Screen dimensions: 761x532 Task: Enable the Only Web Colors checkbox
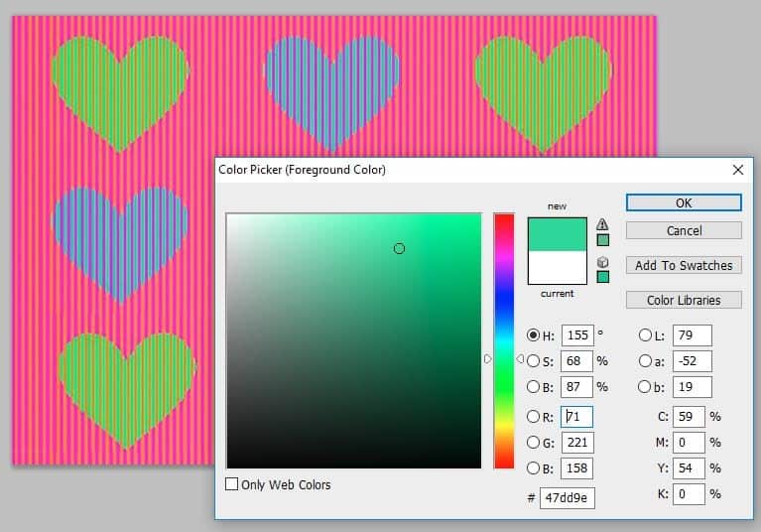coord(232,484)
